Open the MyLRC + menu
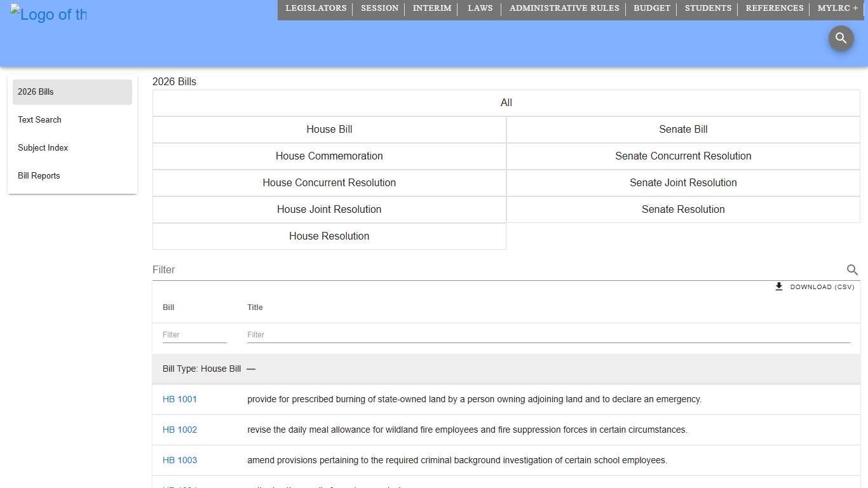Screen dimensions: 868x488 click(x=837, y=8)
